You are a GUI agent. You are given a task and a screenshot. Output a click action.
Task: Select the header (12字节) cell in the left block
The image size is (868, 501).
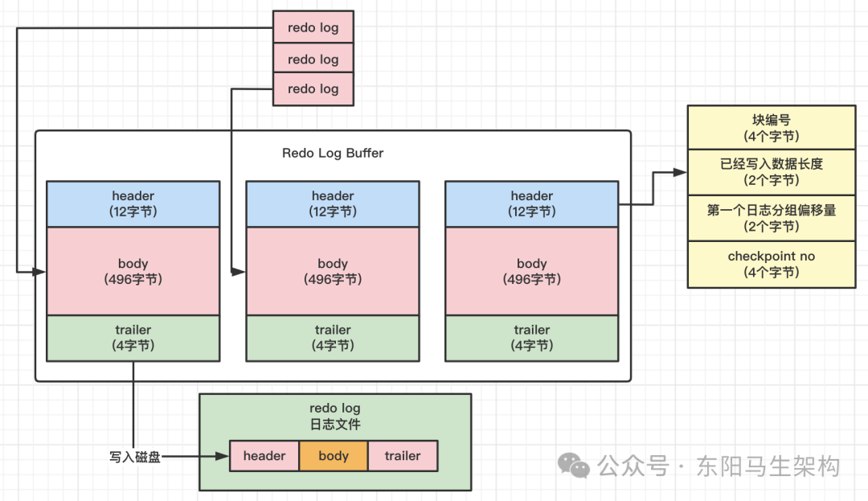coord(133,203)
